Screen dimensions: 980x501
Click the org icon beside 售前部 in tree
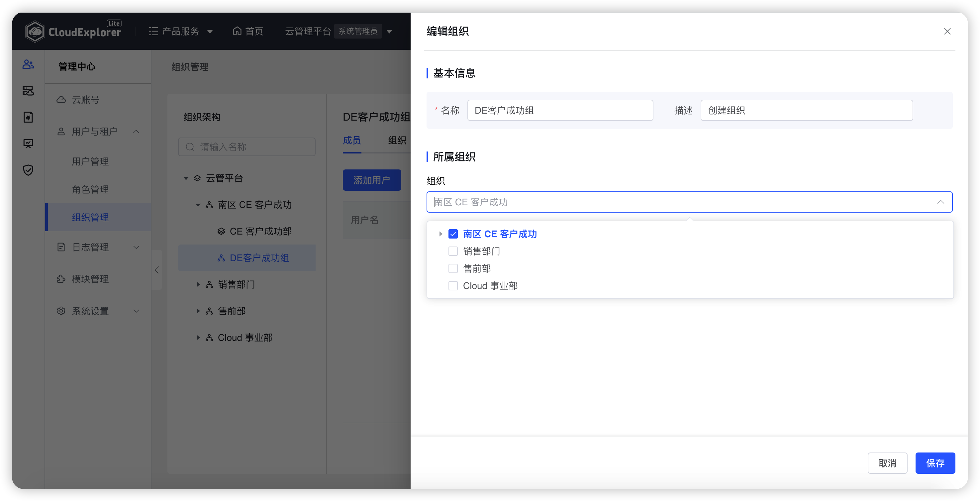tap(209, 311)
